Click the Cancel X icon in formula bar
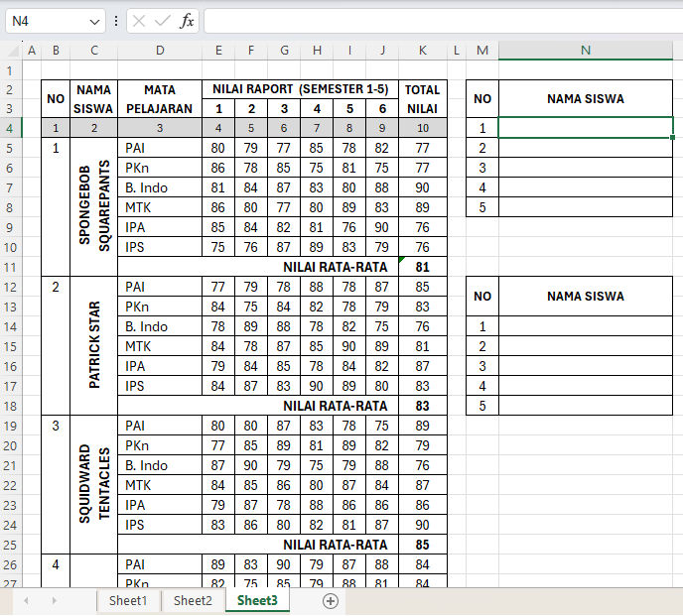Image resolution: width=683 pixels, height=616 pixels. pos(139,21)
